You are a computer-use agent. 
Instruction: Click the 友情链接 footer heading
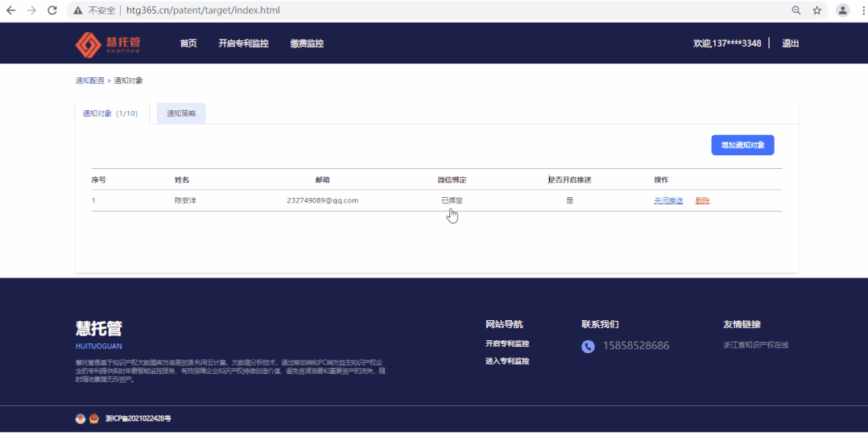pos(742,324)
